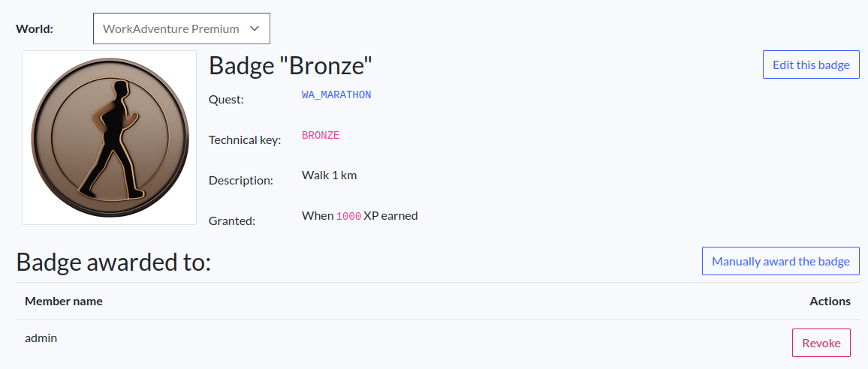Open the WA_MARATHON quest link
868x369 pixels.
coord(336,95)
